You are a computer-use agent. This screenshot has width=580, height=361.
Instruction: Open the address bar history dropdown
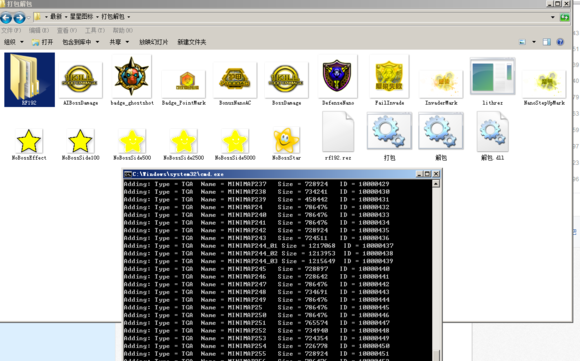click(553, 17)
